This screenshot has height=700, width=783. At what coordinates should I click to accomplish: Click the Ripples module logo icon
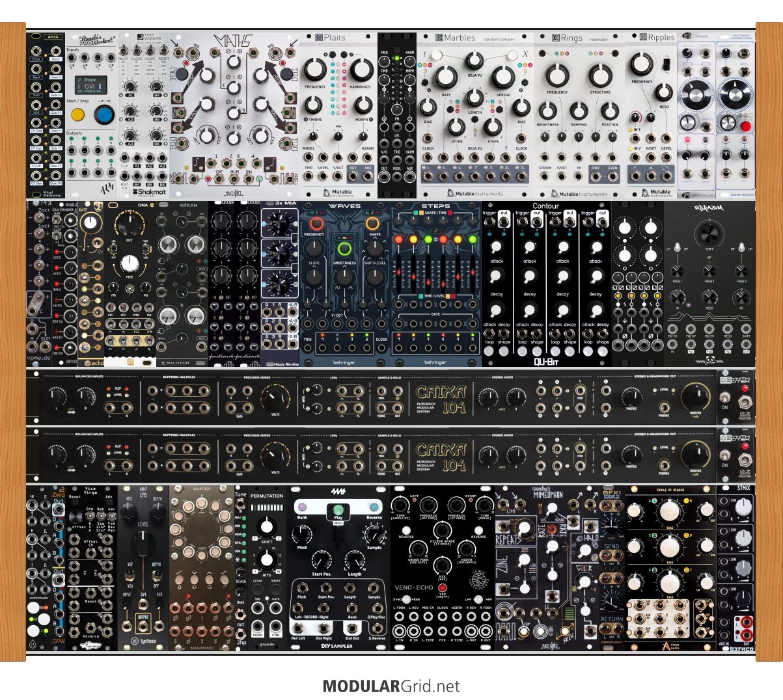(x=643, y=38)
